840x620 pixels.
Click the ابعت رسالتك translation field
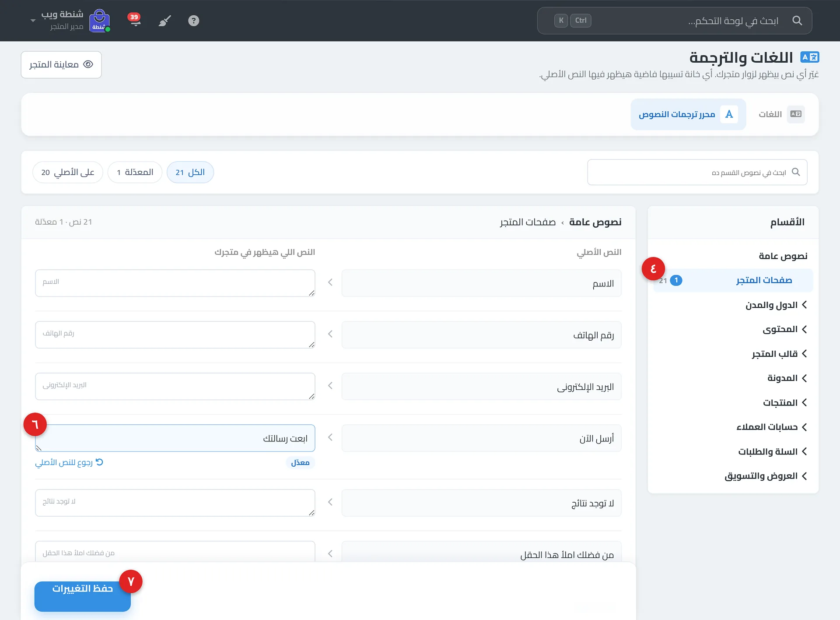click(175, 438)
